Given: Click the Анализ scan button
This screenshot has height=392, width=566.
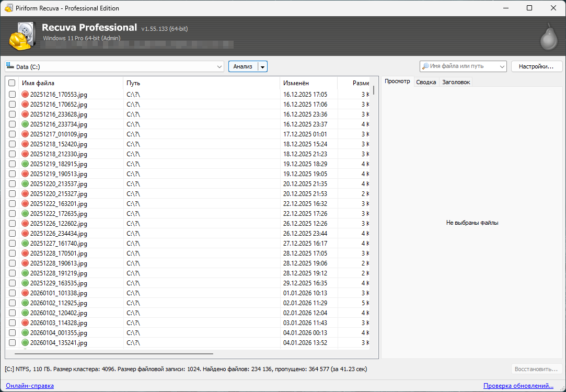Looking at the screenshot, I should (243, 66).
